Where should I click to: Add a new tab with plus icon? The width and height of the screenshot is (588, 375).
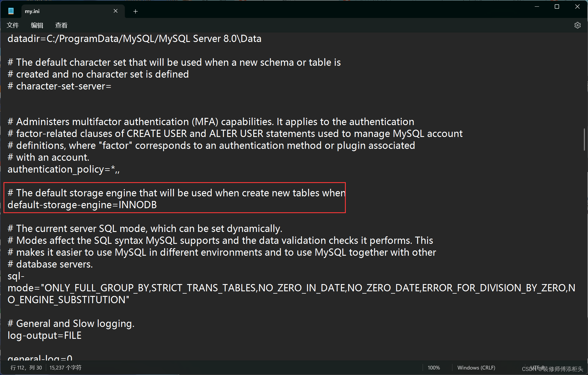135,11
